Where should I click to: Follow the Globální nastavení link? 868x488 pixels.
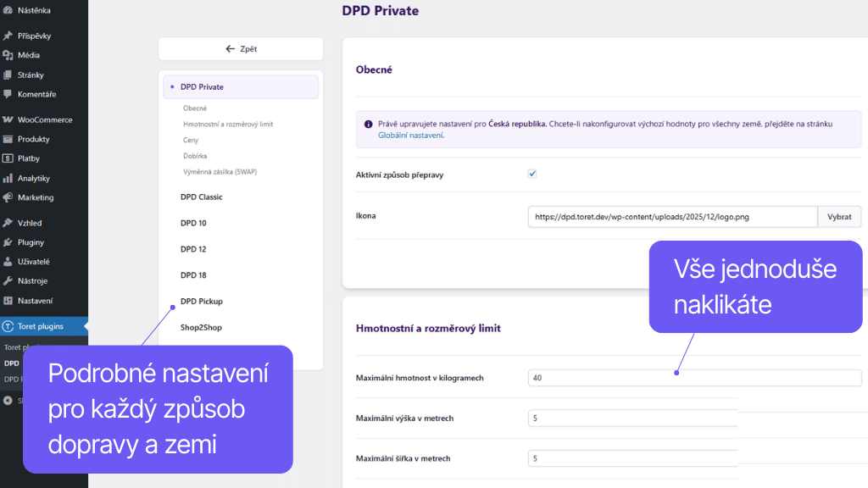[x=410, y=135]
